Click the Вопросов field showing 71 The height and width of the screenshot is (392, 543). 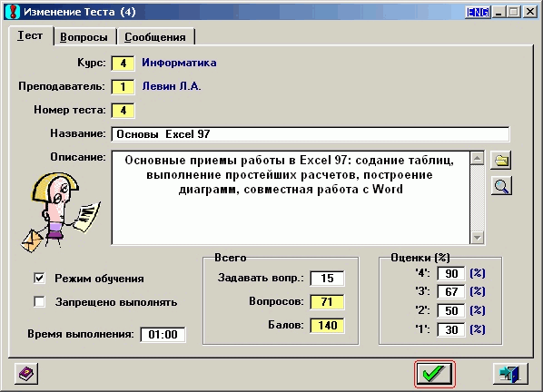pos(327,301)
